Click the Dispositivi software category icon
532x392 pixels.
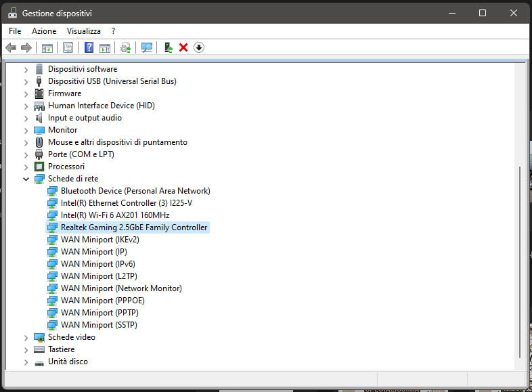click(39, 69)
